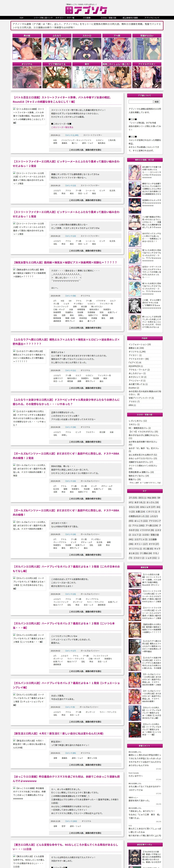Open the コメント(85) link
Image resolution: width=174 pixels, height=868 pixels.
70,753
